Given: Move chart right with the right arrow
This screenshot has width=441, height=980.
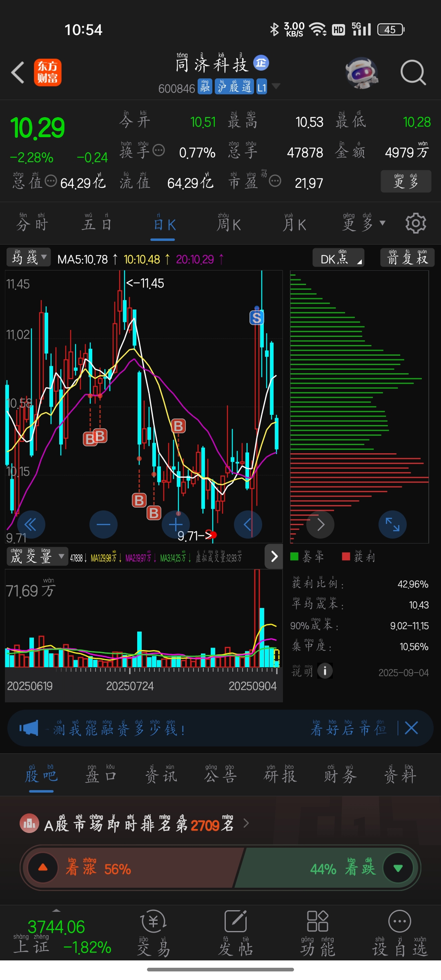Looking at the screenshot, I should tap(321, 524).
